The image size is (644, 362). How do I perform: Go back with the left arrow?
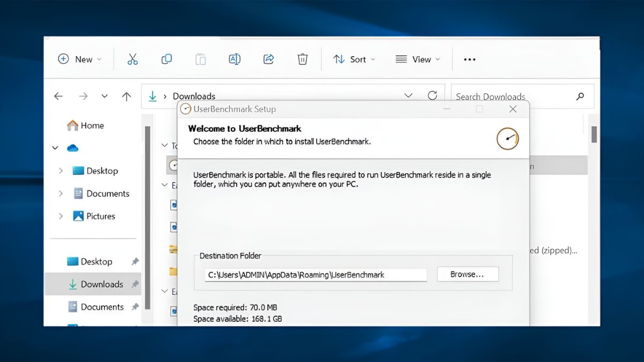pos(58,97)
